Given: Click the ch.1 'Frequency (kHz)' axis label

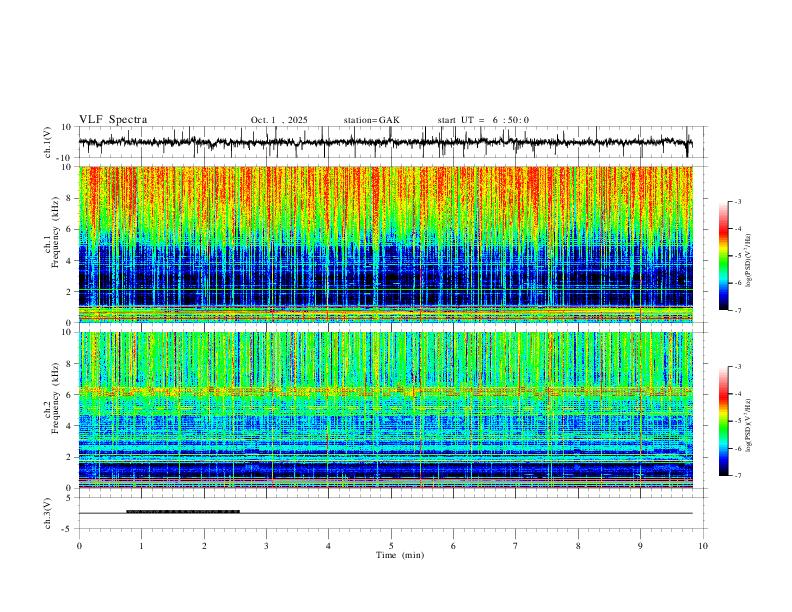Looking at the screenshot, I should tap(55, 233).
